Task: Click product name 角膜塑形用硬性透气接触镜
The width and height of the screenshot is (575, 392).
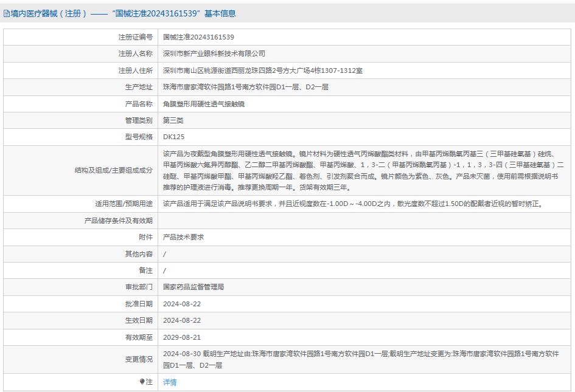Action: (204, 104)
